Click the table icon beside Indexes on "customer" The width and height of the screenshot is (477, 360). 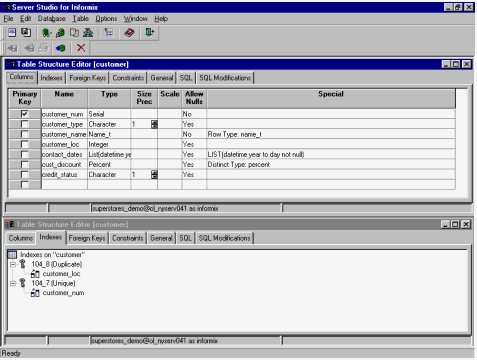pyautogui.click(x=12, y=255)
